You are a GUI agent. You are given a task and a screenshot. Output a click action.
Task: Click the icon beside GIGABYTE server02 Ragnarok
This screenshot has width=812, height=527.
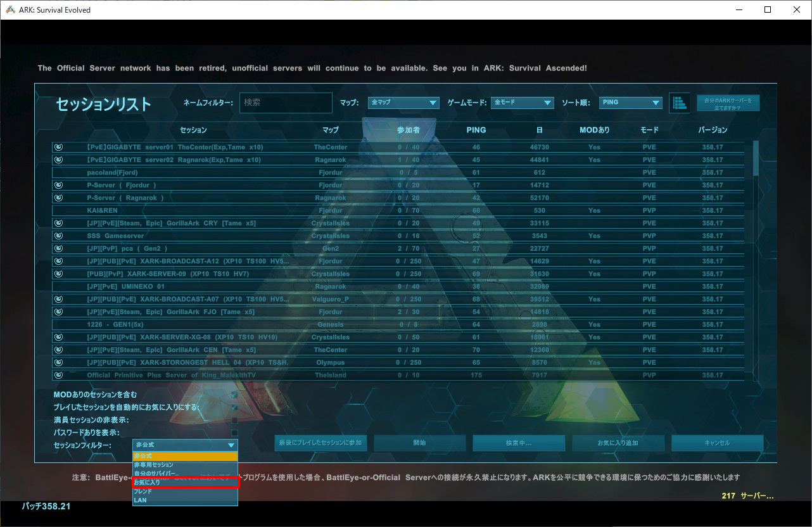click(x=59, y=160)
